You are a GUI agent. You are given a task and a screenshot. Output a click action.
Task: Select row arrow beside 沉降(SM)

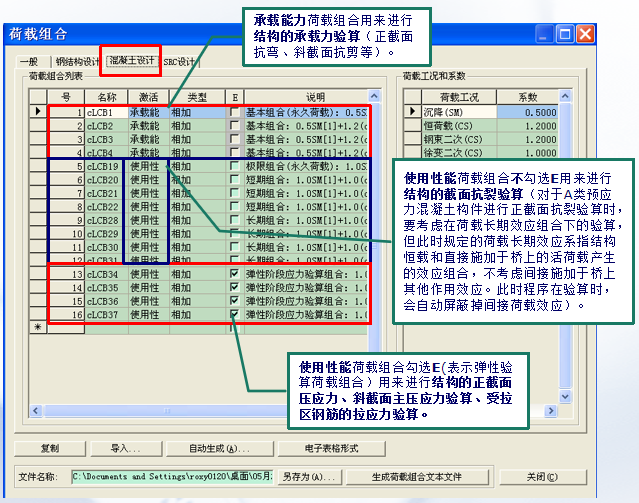[412, 111]
